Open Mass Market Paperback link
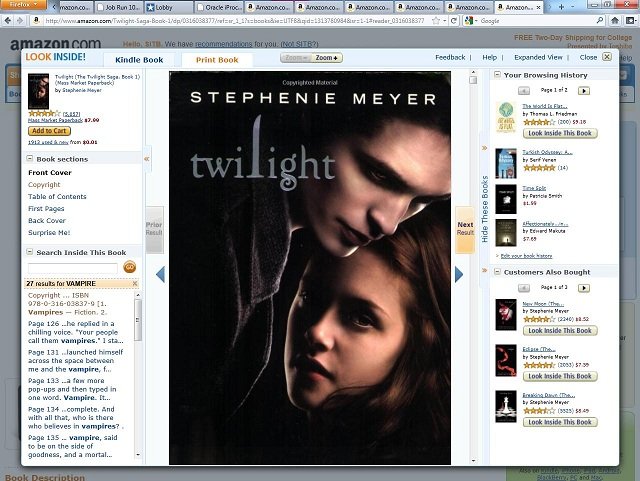Image resolution: width=640 pixels, height=481 pixels. pyautogui.click(x=55, y=120)
